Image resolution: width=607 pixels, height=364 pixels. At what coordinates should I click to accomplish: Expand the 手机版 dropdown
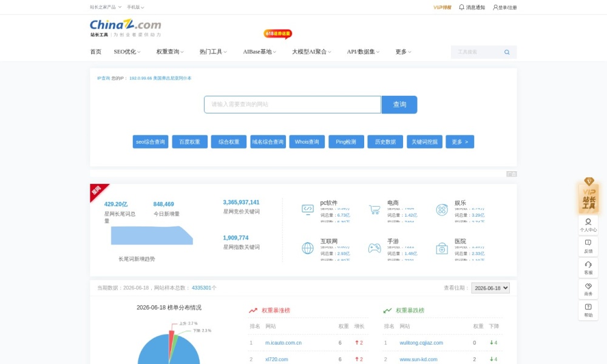(x=135, y=7)
